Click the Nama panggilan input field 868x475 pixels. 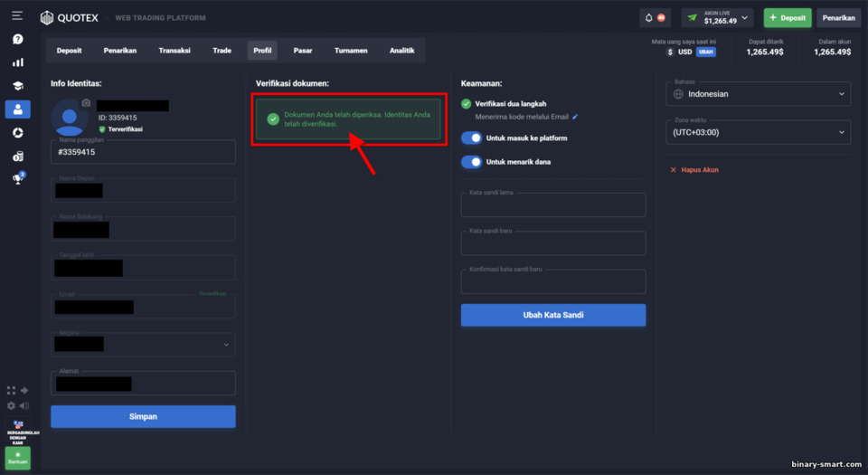143,152
